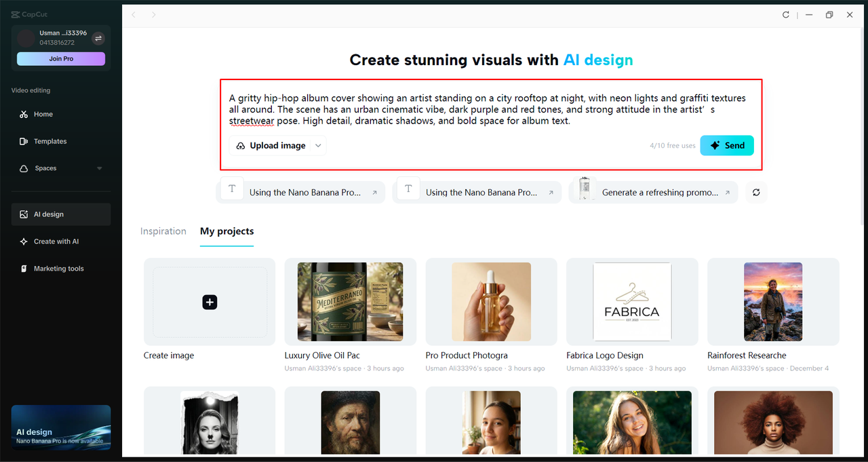Image resolution: width=868 pixels, height=462 pixels.
Task: Switch to the Inspiration tab
Action: (x=163, y=231)
